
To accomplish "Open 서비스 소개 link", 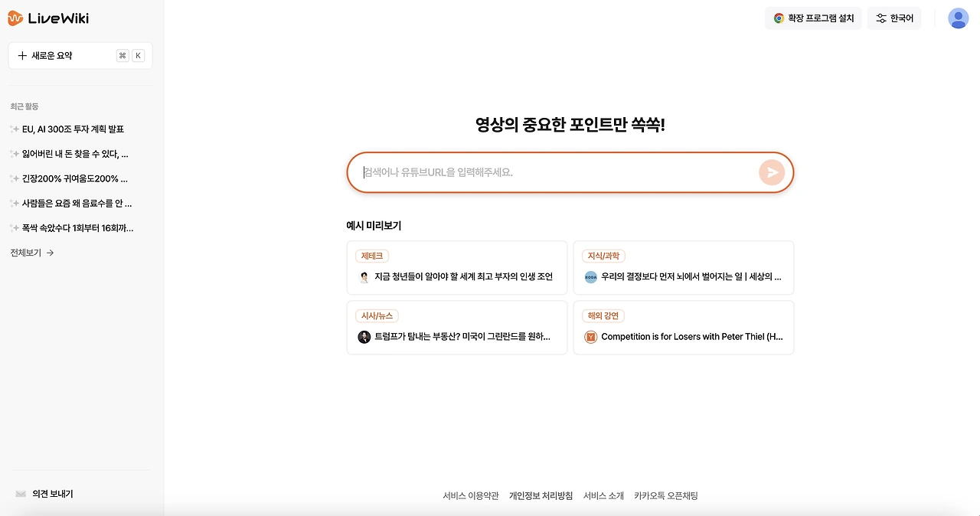I will point(603,496).
